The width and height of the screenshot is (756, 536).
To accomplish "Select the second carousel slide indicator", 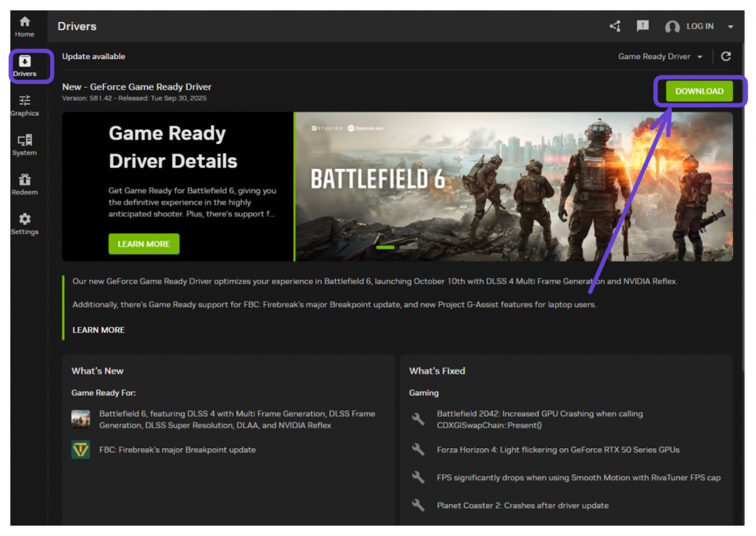I will pyautogui.click(x=408, y=247).
